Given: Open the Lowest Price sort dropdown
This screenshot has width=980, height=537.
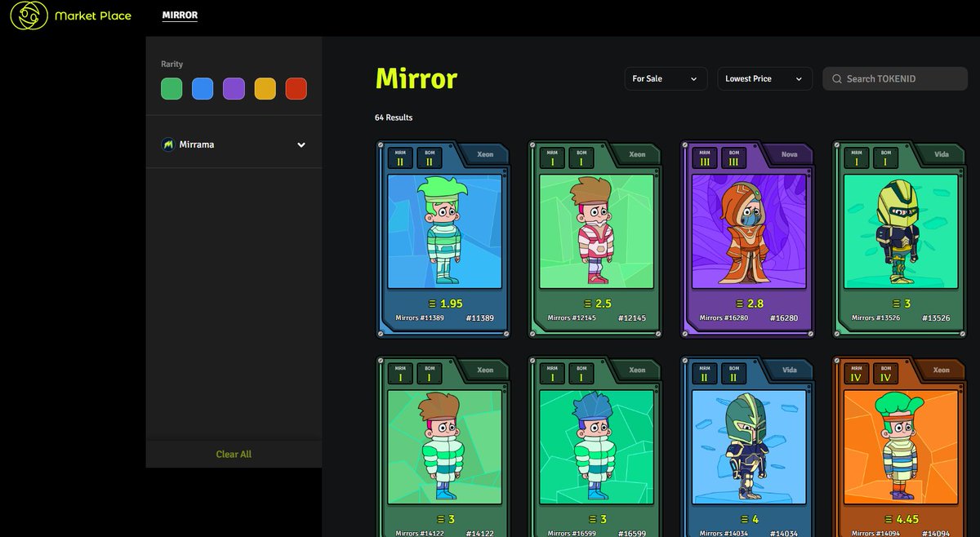Looking at the screenshot, I should [x=764, y=78].
